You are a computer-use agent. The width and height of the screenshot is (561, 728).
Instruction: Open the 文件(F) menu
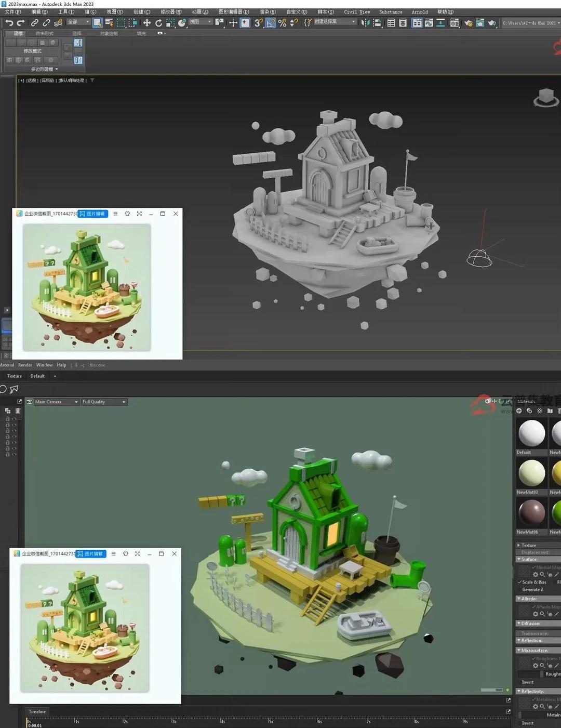click(13, 12)
